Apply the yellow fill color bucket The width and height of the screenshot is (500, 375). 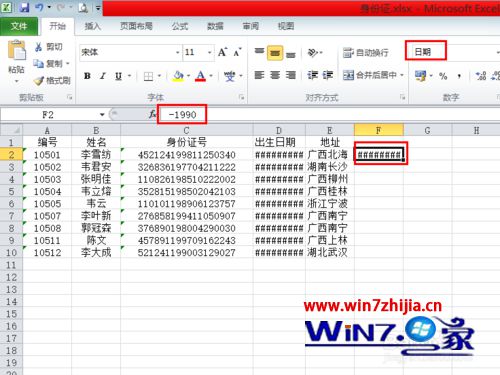178,76
